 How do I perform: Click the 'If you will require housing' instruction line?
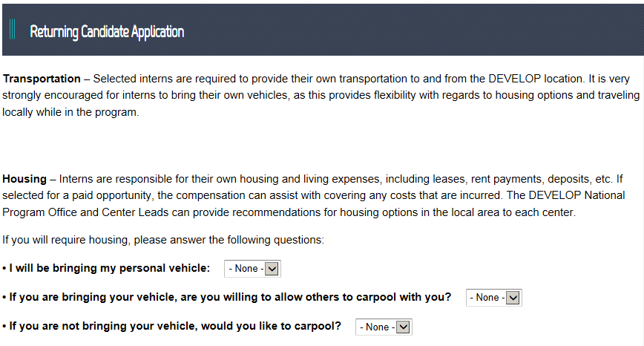coord(163,240)
